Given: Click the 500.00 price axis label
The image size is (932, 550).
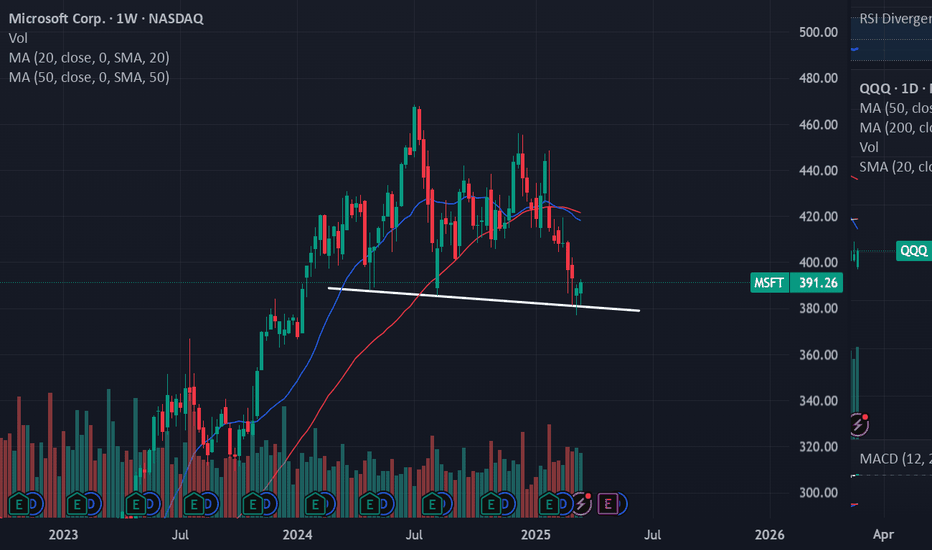Looking at the screenshot, I should point(818,32).
